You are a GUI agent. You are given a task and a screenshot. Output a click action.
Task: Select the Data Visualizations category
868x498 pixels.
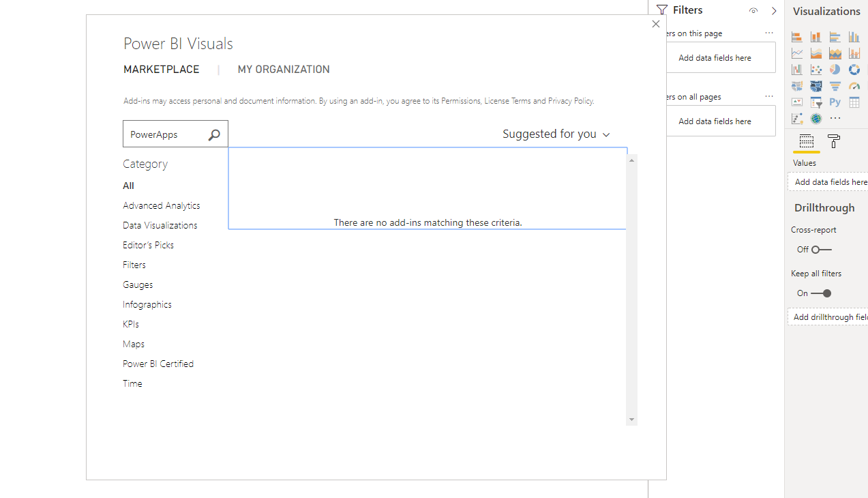(x=160, y=225)
